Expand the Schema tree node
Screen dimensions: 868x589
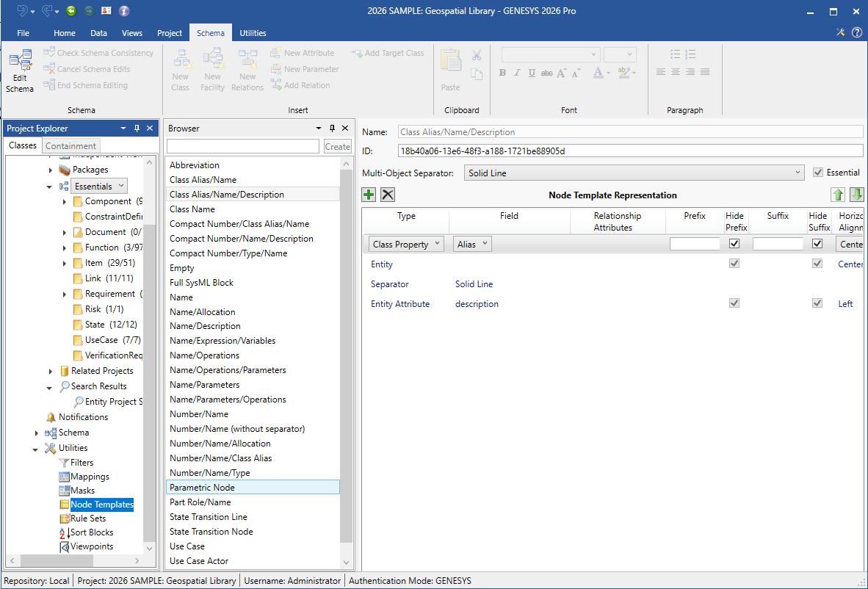coord(37,433)
